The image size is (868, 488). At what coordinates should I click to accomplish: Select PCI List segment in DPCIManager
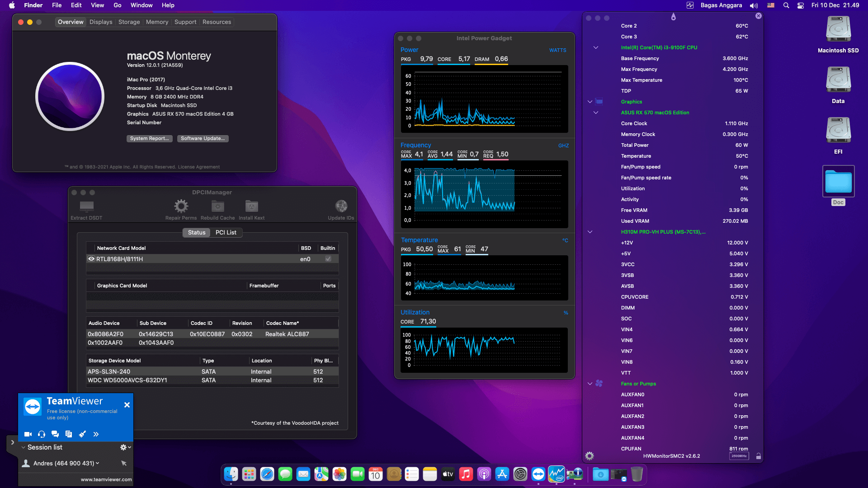[226, 232]
